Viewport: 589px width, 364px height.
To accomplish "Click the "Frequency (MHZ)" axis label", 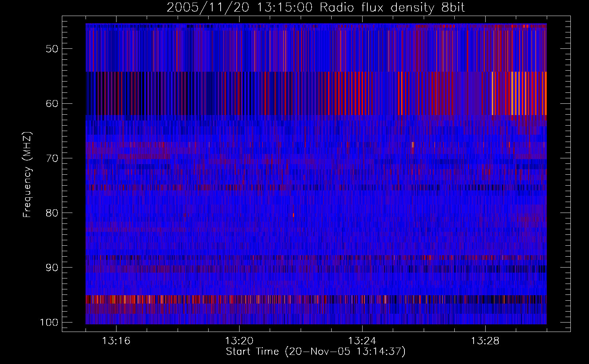I will (27, 174).
